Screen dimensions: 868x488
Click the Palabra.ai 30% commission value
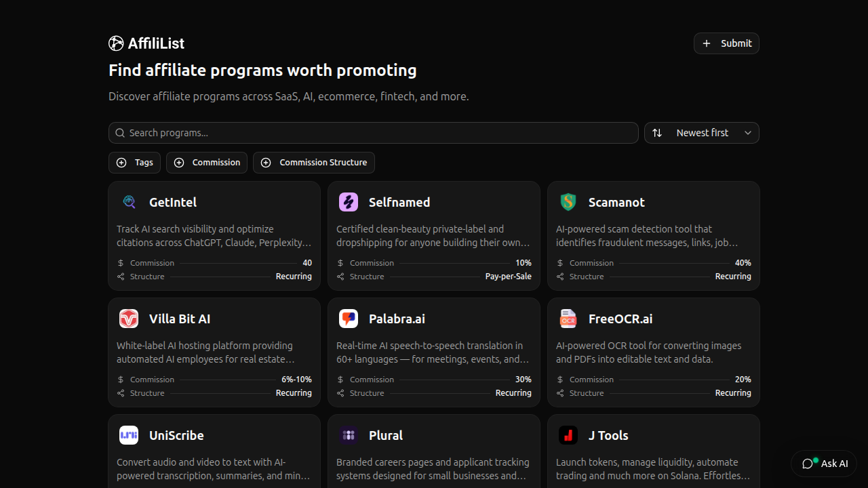tap(524, 380)
